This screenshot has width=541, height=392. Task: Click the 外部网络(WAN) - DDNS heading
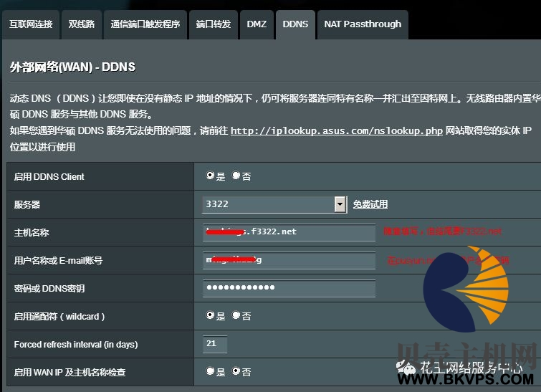click(72, 67)
